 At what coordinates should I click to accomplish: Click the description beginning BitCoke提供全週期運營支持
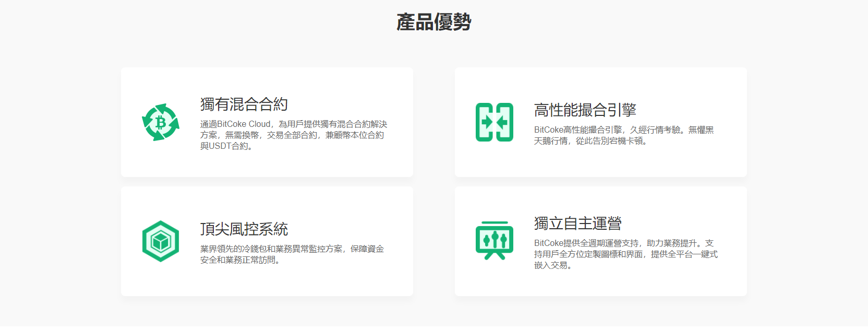point(626,254)
